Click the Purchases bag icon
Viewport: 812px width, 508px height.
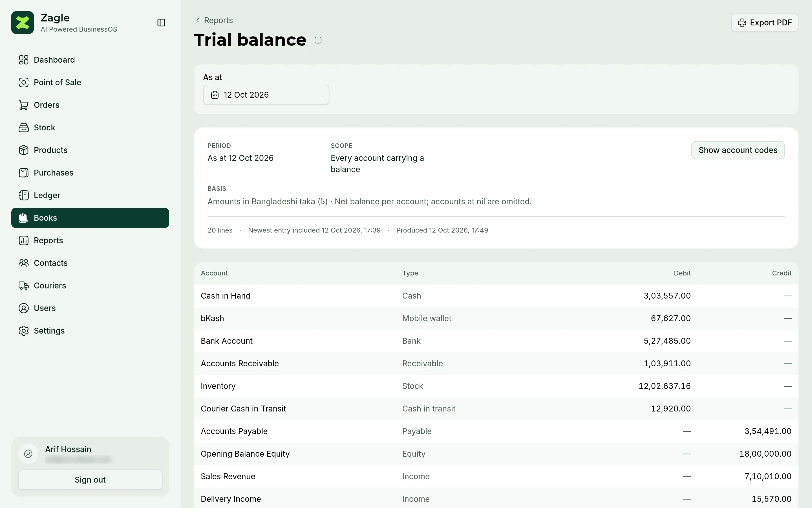pos(23,173)
